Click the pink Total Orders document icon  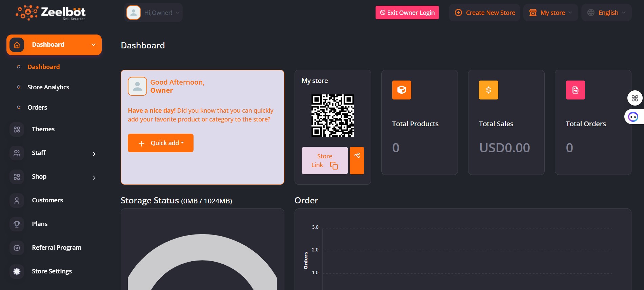click(575, 90)
